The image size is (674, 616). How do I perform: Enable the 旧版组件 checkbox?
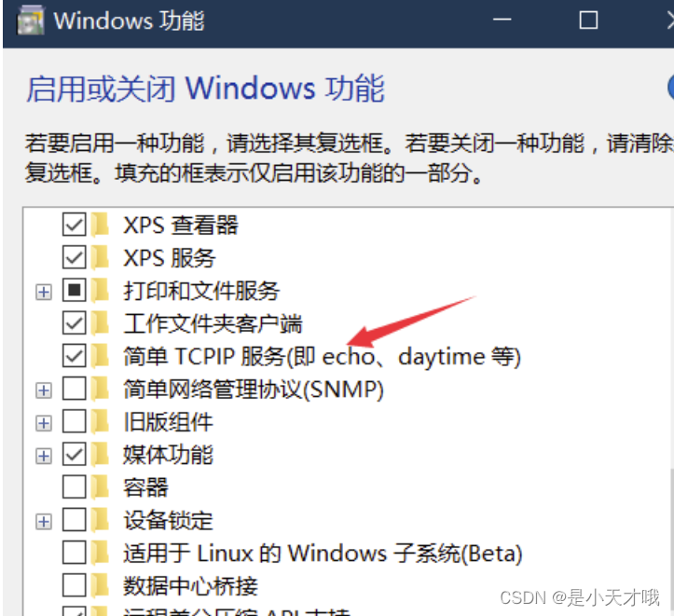[74, 421]
